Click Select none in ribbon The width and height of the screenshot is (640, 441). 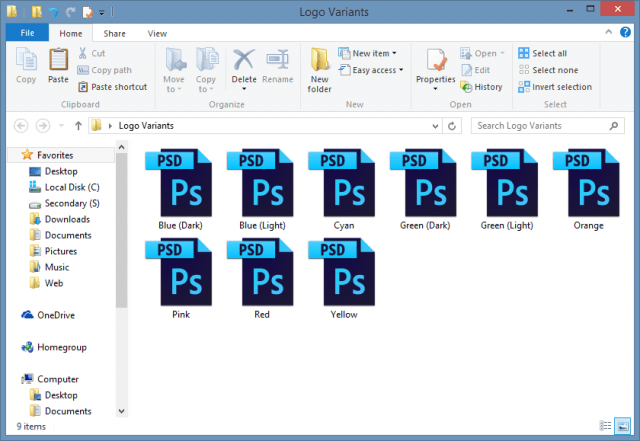click(x=548, y=70)
